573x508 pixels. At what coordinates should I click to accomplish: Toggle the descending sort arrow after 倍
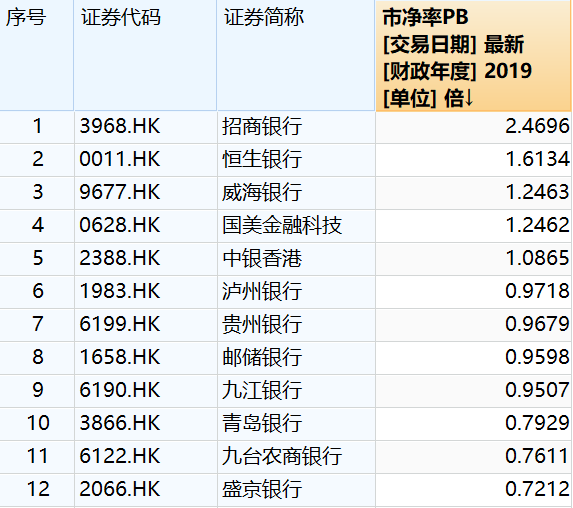(469, 98)
